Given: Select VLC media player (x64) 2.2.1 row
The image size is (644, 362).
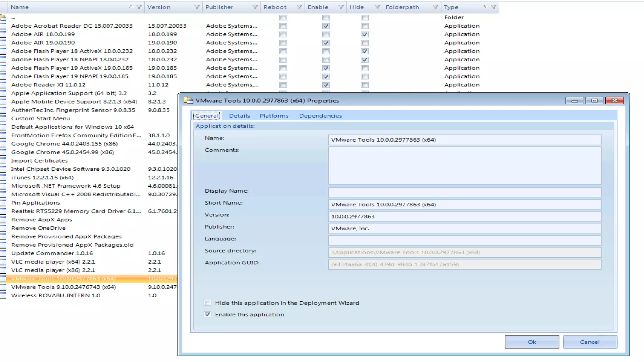Looking at the screenshot, I should pyautogui.click(x=89, y=262).
